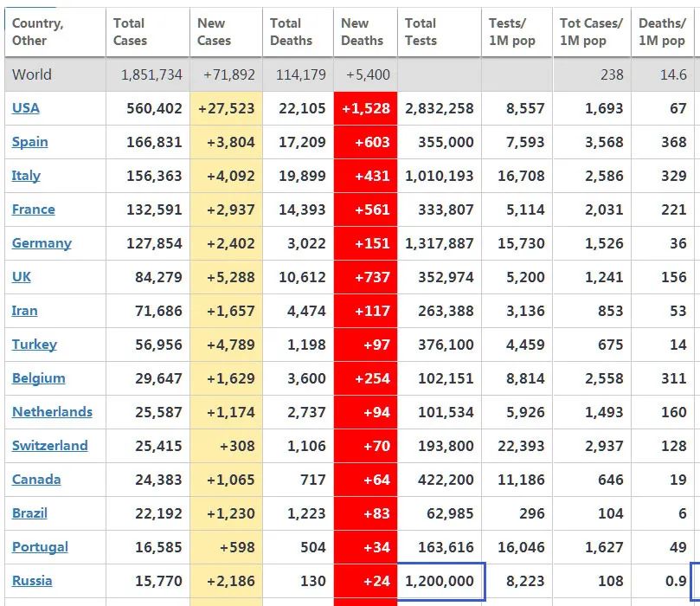Open the Russia country link
The image size is (700, 606).
[x=32, y=581]
